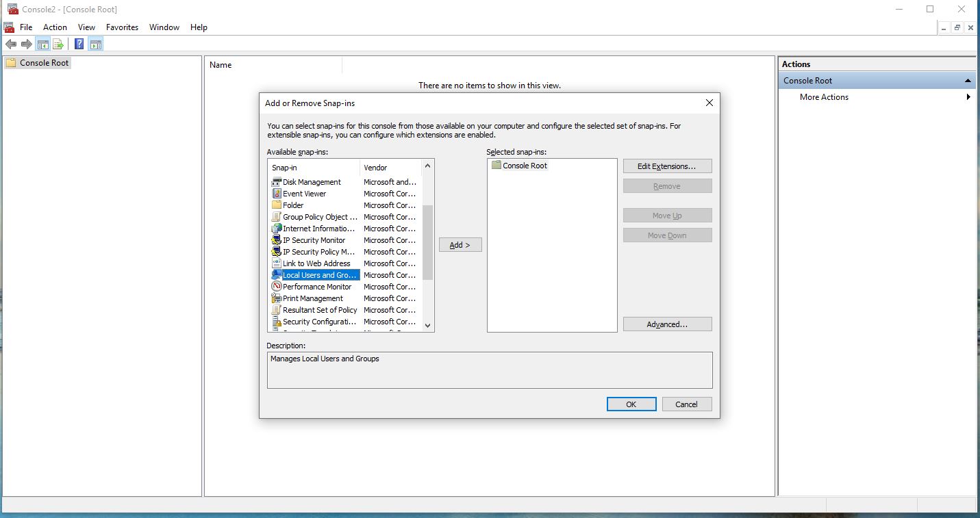
Task: Toggle the Show/Hide Console Tree toolbar icon
Action: click(43, 44)
